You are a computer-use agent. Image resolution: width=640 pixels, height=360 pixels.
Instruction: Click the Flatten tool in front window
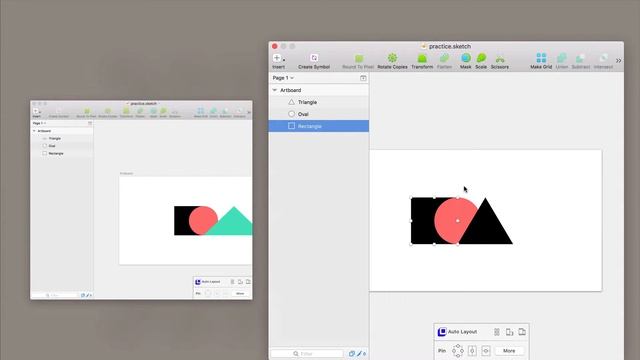pos(444,61)
